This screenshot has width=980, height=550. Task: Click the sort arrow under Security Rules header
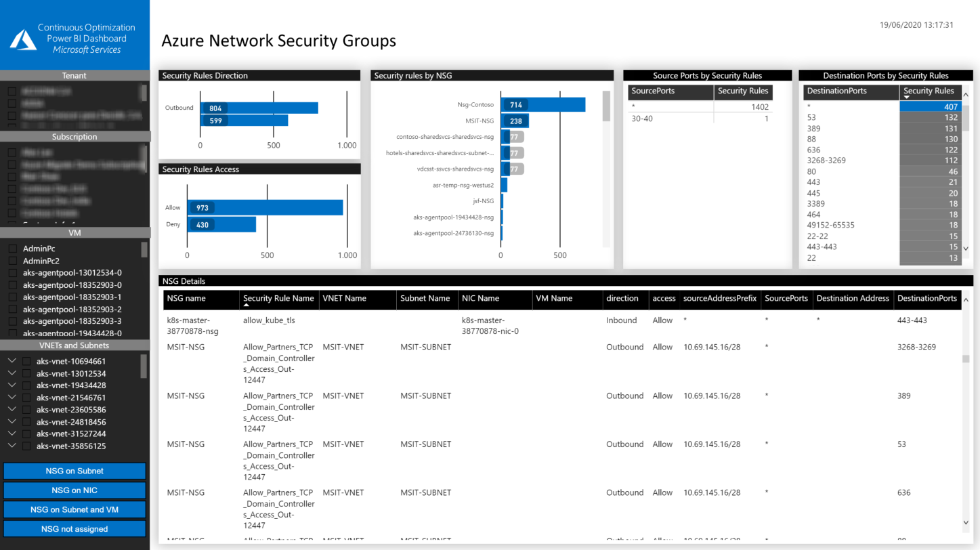pos(907,98)
